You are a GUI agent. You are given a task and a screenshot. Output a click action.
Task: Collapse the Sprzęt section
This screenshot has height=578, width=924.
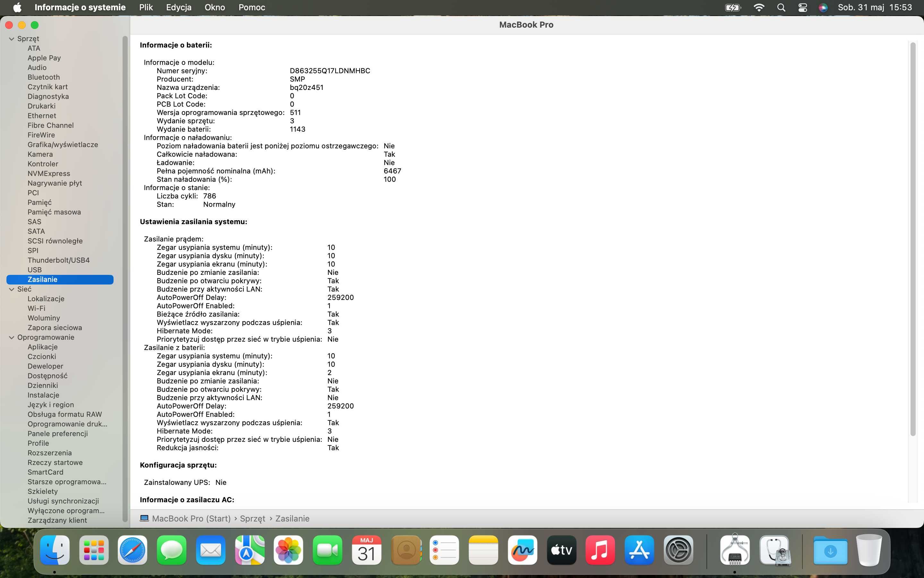pyautogui.click(x=12, y=39)
